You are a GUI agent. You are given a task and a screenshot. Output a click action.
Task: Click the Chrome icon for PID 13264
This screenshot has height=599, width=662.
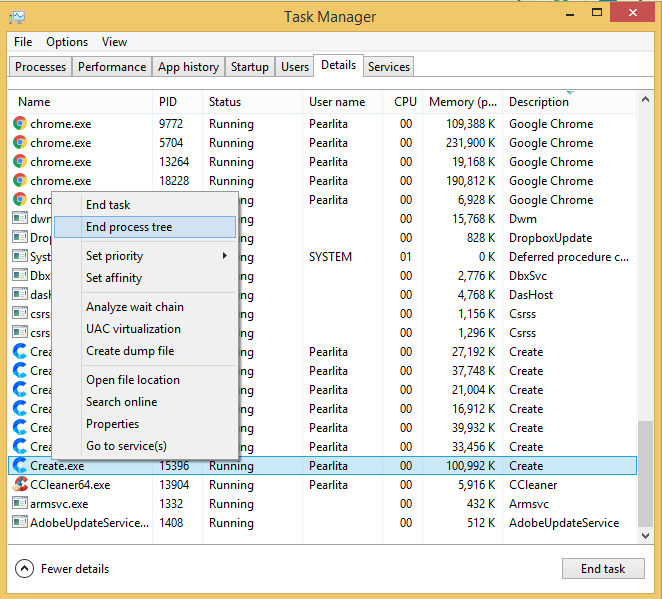pyautogui.click(x=20, y=161)
